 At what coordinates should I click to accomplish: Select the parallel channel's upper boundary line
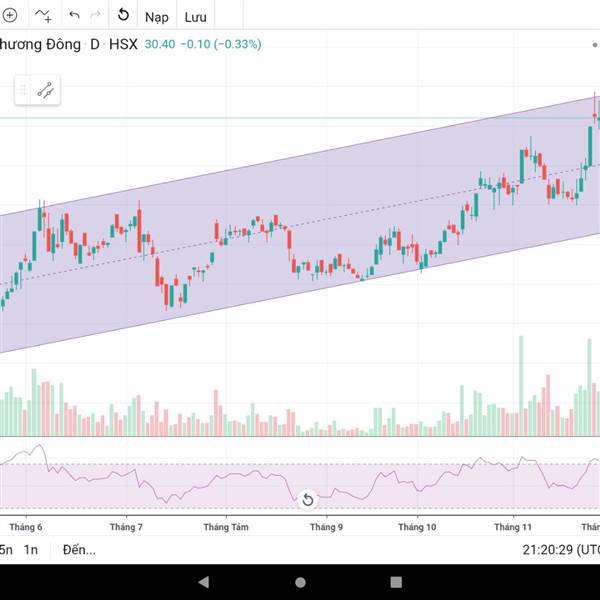[x=300, y=155]
